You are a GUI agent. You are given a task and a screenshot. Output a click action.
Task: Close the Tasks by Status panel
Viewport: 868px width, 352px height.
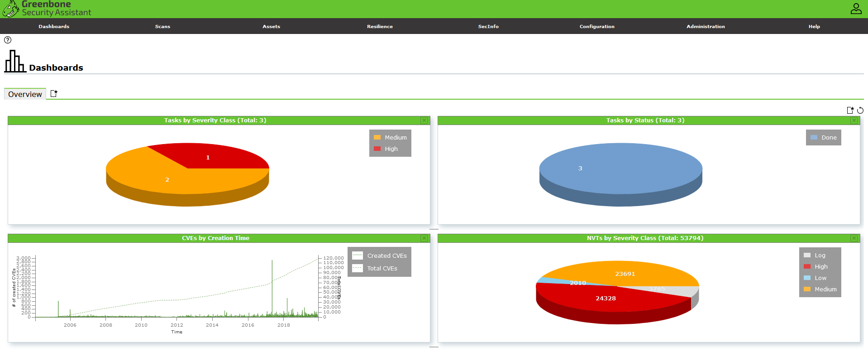854,121
